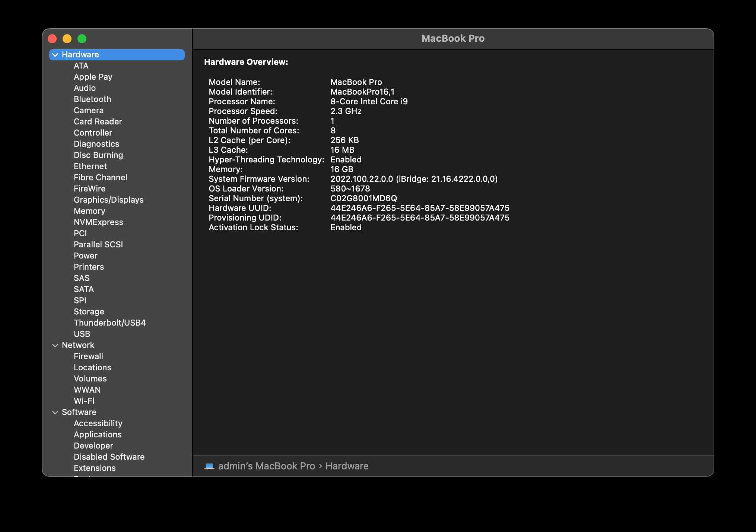This screenshot has height=532, width=756.
Task: Click the Hardware Overview heading
Action: [246, 62]
